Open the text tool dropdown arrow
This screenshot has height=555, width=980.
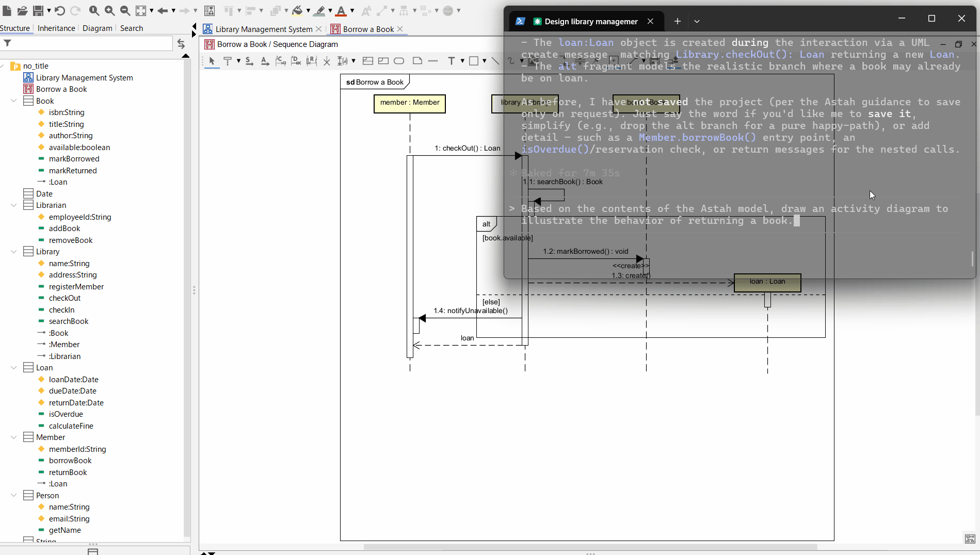coord(462,61)
